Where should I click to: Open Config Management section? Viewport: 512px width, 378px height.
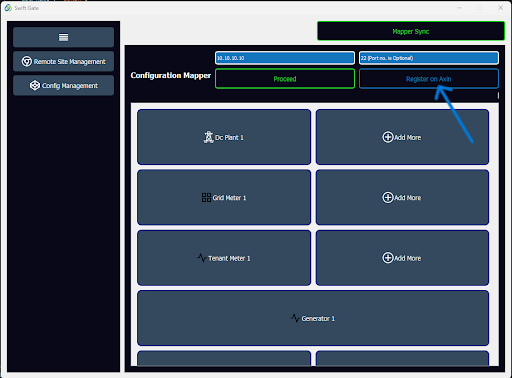pyautogui.click(x=63, y=85)
